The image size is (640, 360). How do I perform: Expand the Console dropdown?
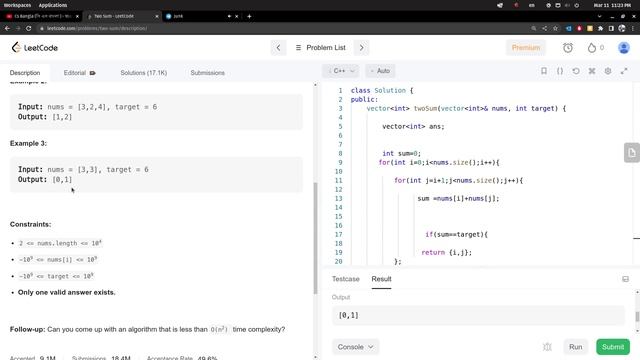click(x=356, y=347)
